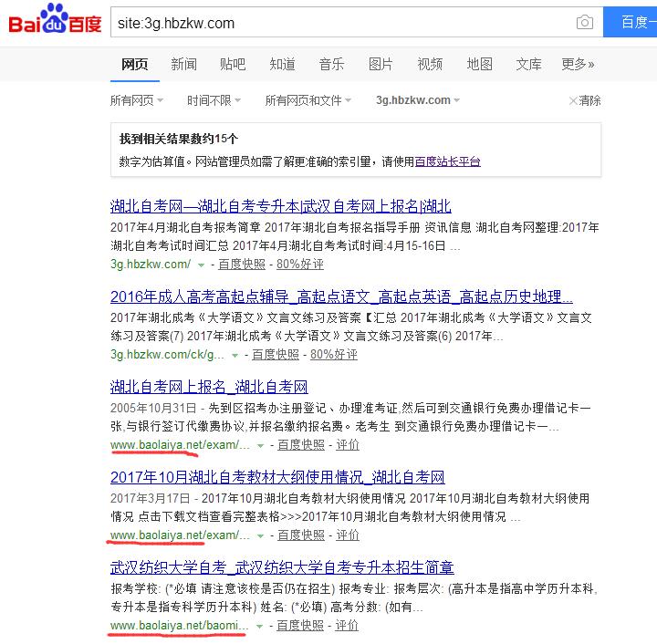Open 百度快照 for 武汉纺织大学 result

pyautogui.click(x=300, y=626)
